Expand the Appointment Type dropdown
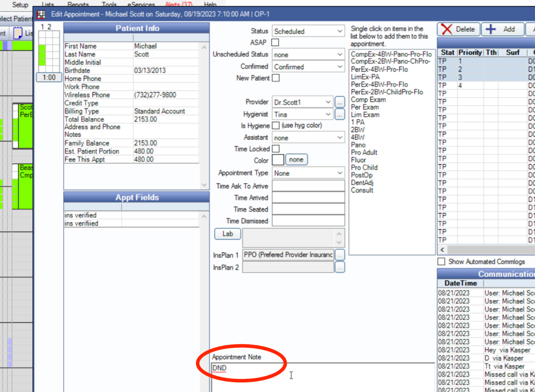This screenshot has height=392, width=535. (x=308, y=173)
